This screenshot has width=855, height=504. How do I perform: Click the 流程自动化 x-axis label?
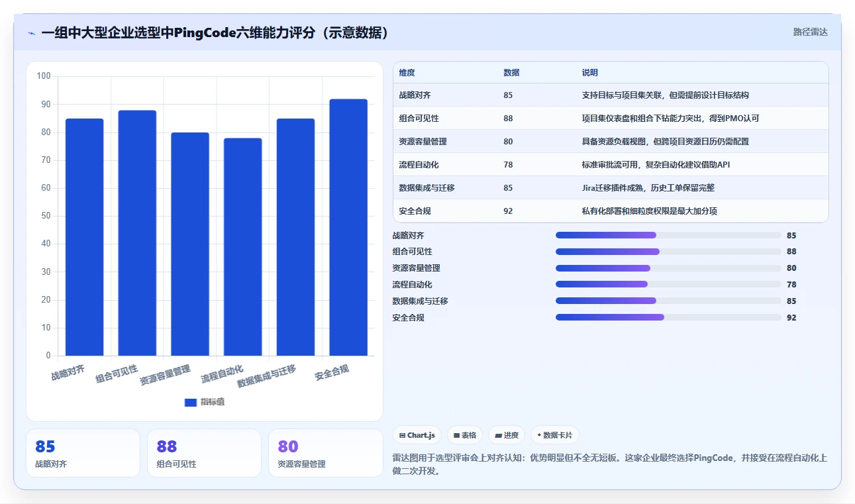coord(223,374)
